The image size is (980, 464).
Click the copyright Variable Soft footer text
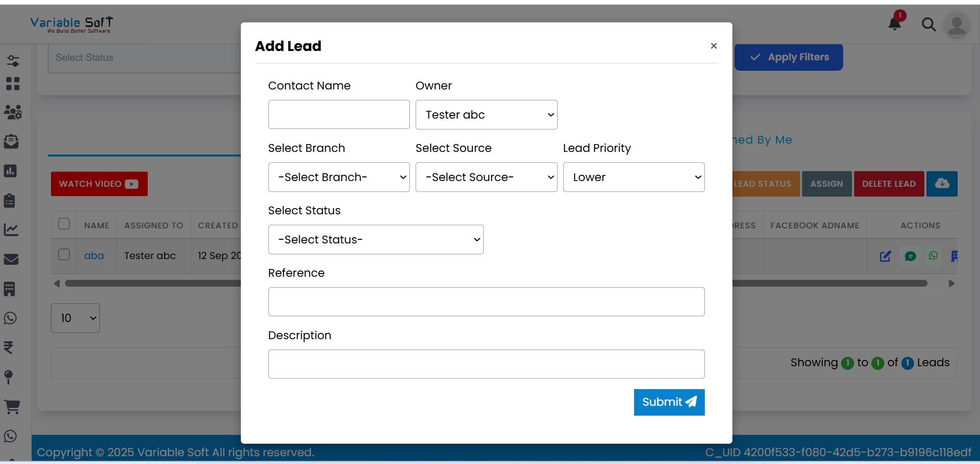click(x=175, y=452)
